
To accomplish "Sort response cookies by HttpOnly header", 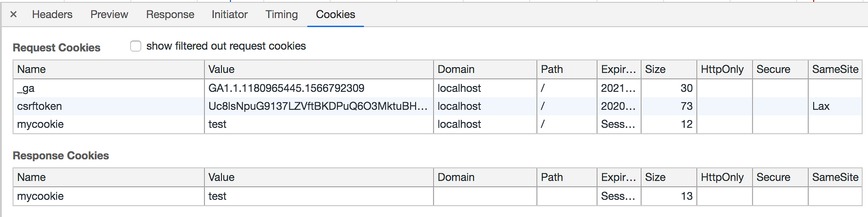I will click(724, 177).
